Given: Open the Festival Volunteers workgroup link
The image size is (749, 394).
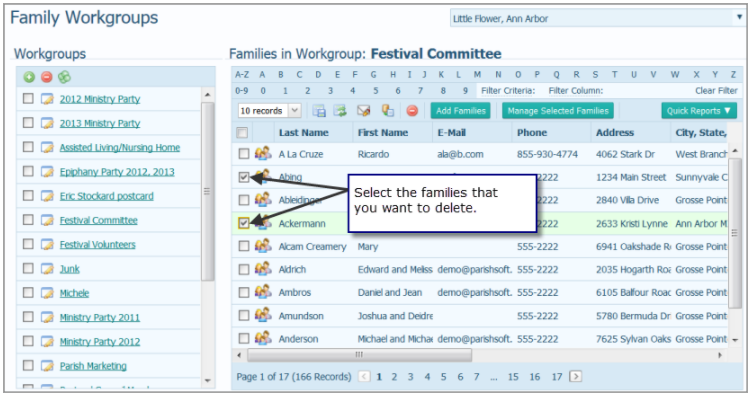Looking at the screenshot, I should point(97,245).
